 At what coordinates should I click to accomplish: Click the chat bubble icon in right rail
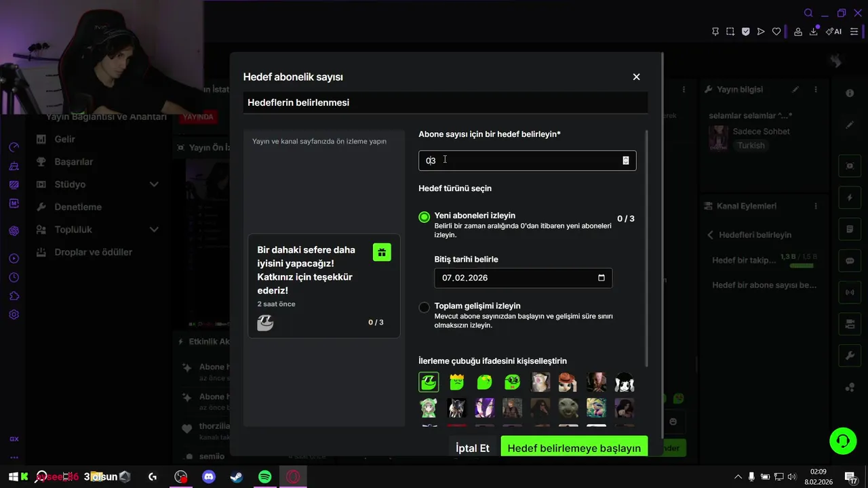pos(850,261)
